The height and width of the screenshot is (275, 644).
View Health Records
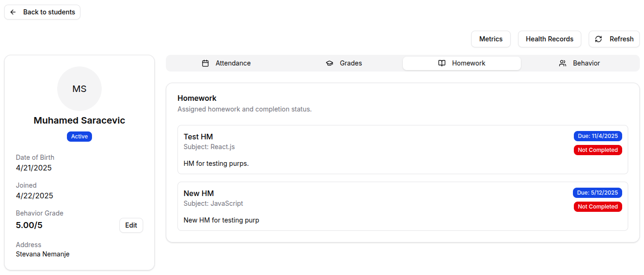point(549,39)
